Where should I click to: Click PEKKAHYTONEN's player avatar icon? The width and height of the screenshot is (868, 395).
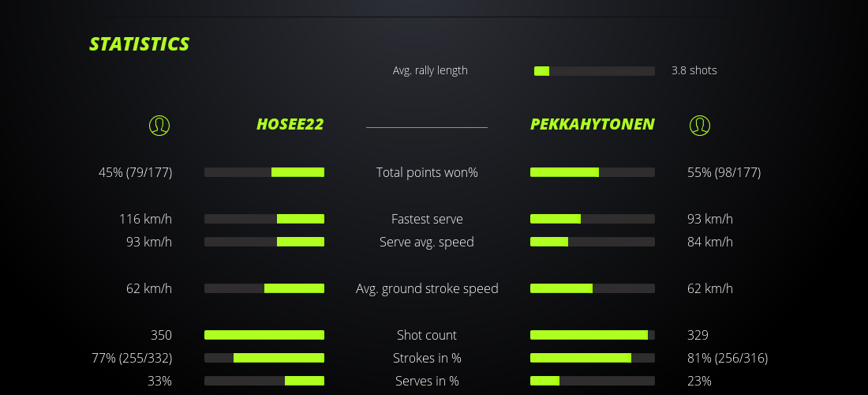(700, 125)
